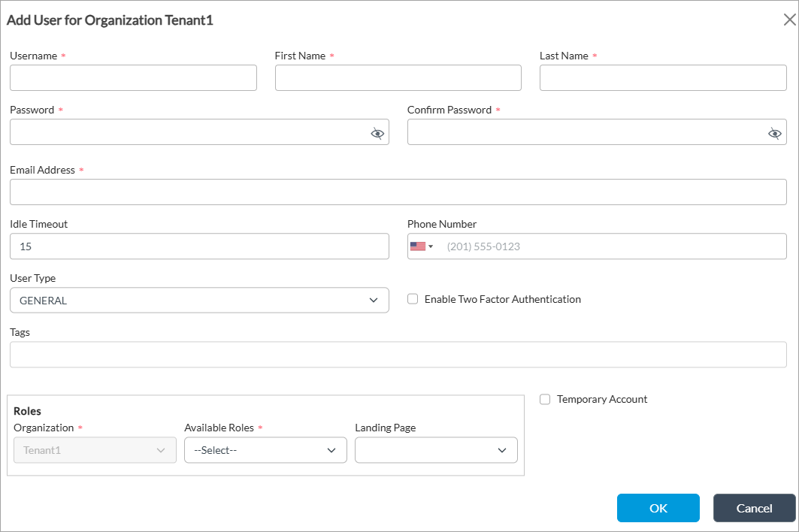799x532 pixels.
Task: Select the Last Name text box
Action: pyautogui.click(x=663, y=78)
